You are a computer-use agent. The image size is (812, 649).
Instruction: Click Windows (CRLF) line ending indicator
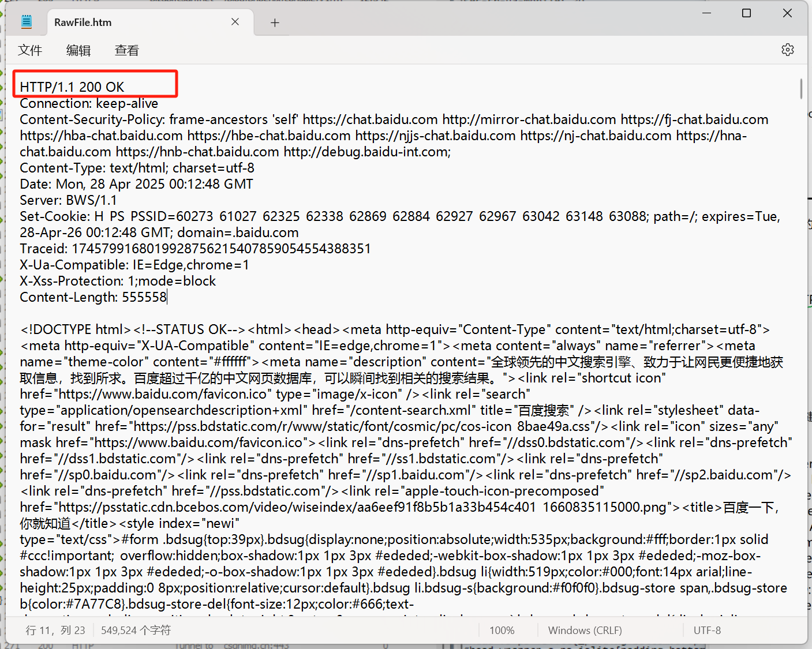(x=585, y=631)
